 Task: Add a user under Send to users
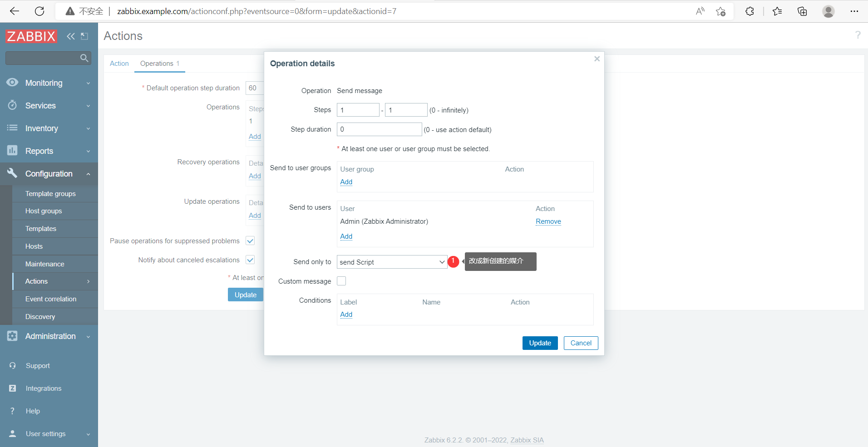tap(346, 236)
